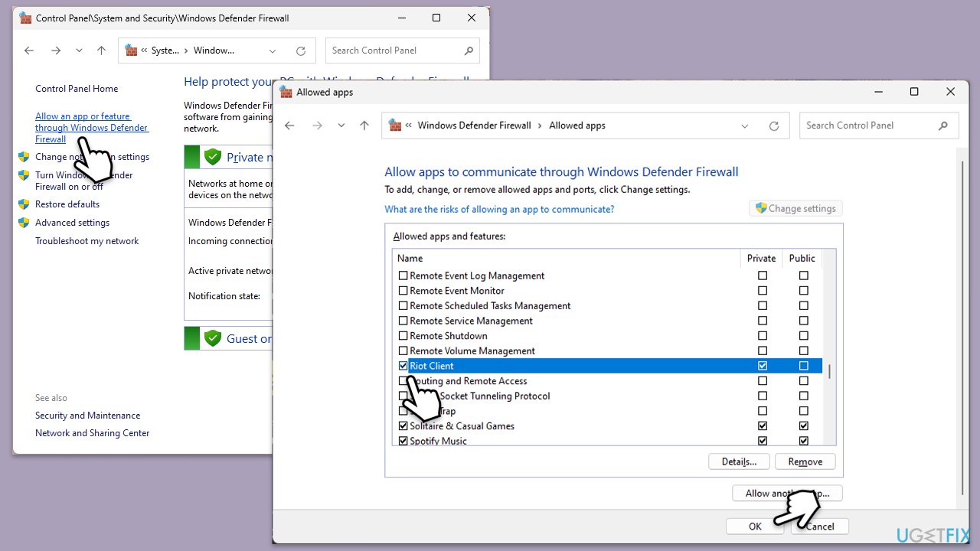
Task: Click search icon in Allowed apps search box
Action: pyautogui.click(x=943, y=126)
